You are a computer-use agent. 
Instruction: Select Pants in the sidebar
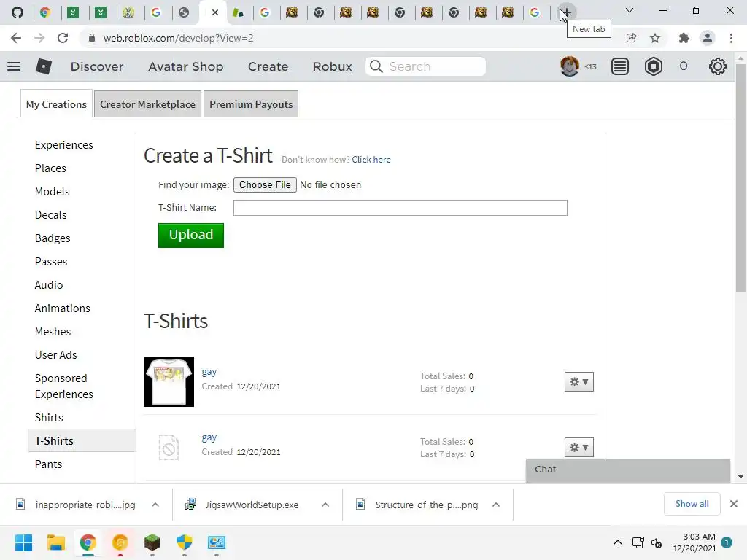48,464
